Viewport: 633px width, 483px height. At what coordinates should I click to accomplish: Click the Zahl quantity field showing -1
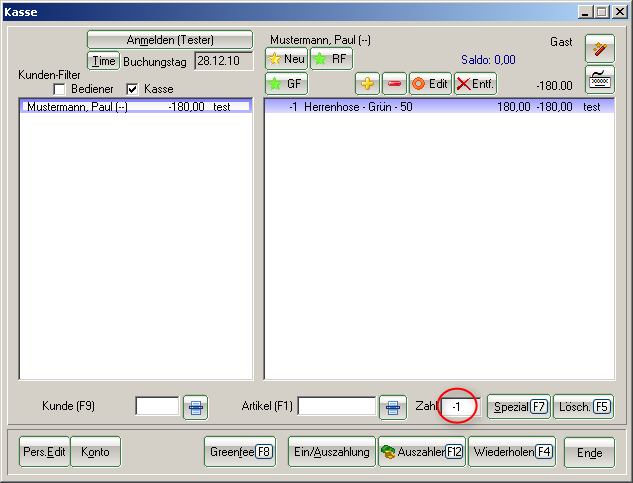[x=461, y=407]
